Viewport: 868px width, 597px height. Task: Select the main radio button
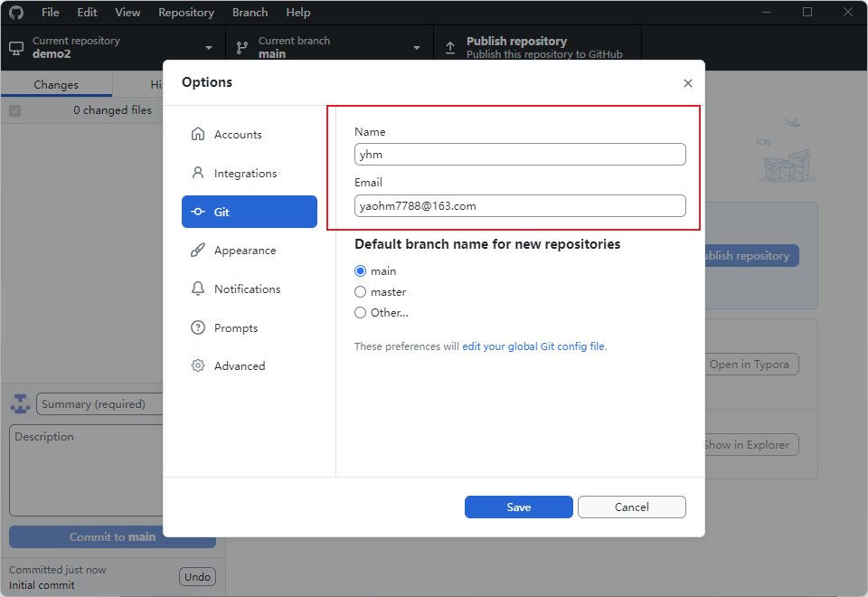pyautogui.click(x=361, y=271)
